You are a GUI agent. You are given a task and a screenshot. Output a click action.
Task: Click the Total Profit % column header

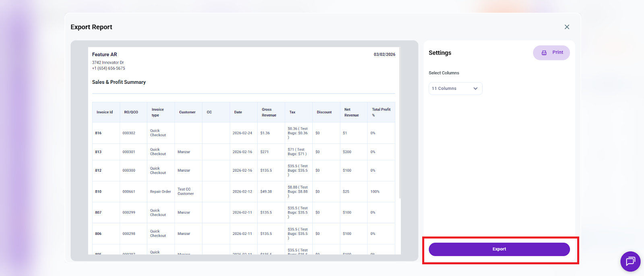(381, 112)
